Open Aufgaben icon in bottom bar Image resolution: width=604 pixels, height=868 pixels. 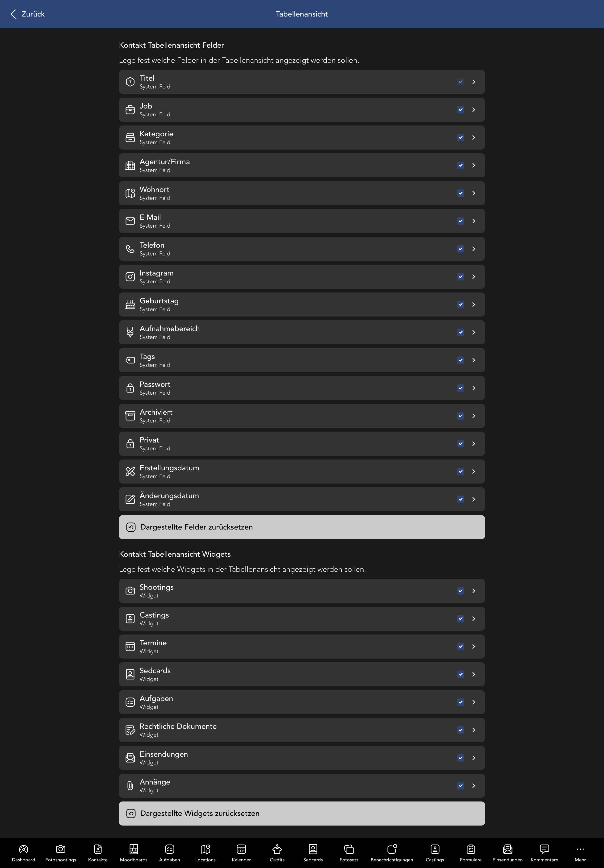tap(169, 849)
